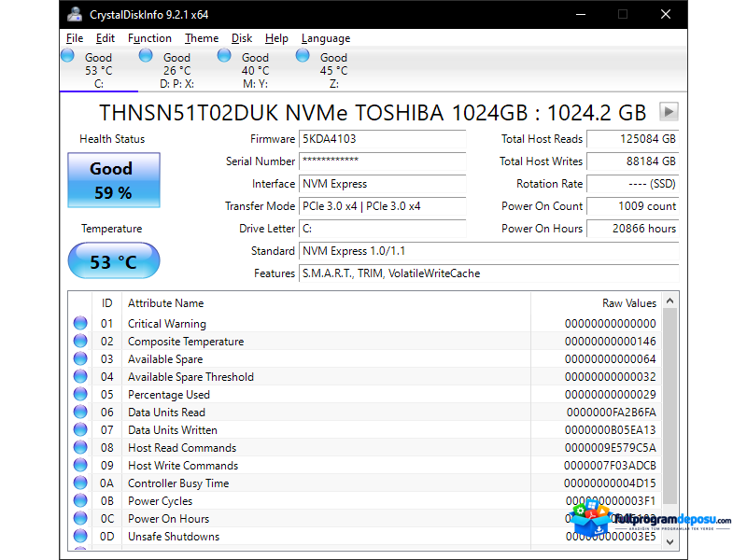Click the Serial Number field
The width and height of the screenshot is (747, 560).
pyautogui.click(x=382, y=161)
